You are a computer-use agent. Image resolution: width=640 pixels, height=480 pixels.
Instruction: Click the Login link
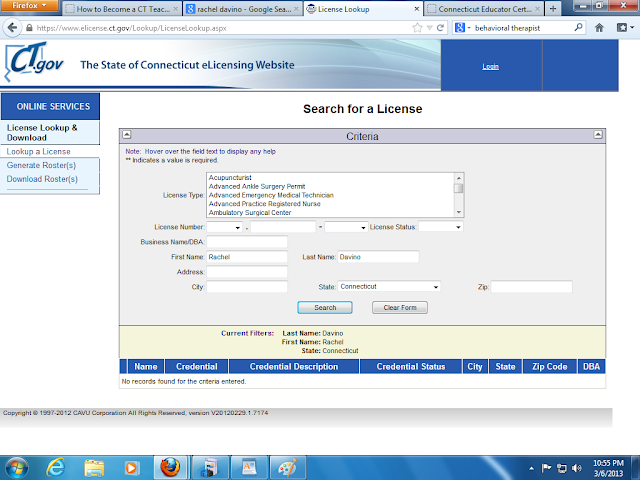click(x=491, y=67)
